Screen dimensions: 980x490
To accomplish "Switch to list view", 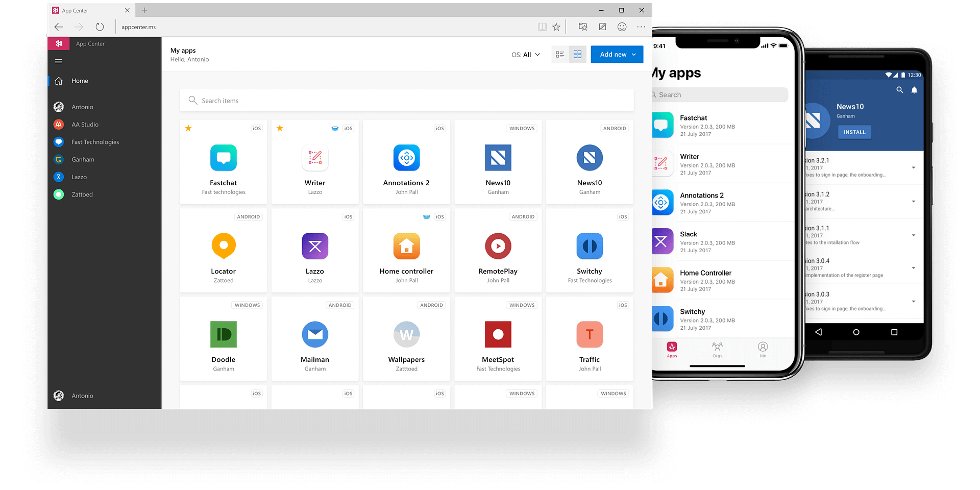I will coord(560,55).
